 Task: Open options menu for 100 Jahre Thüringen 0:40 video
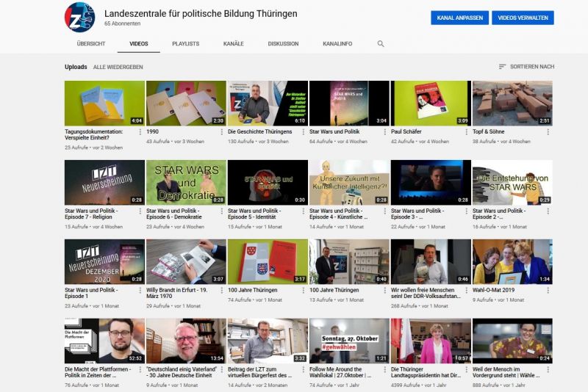(x=384, y=290)
